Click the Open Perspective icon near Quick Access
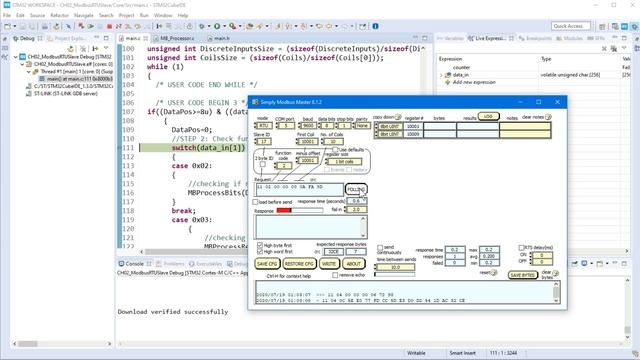640x360 pixels. (x=602, y=27)
